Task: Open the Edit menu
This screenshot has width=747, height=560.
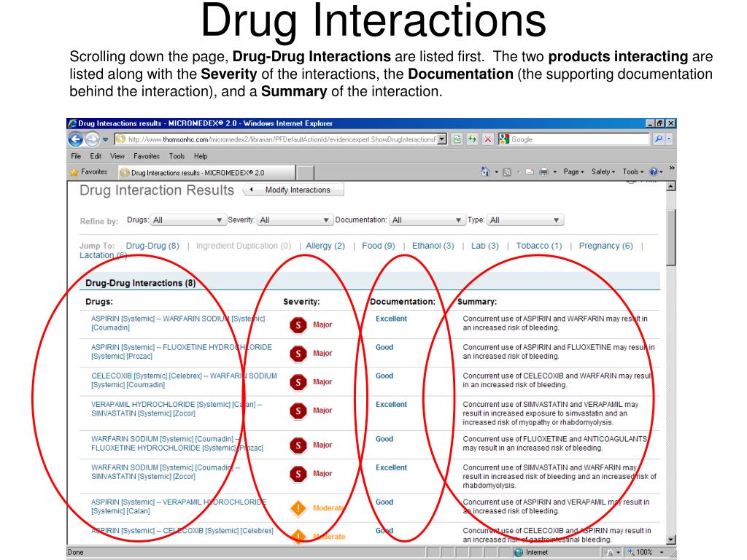Action: [96, 156]
